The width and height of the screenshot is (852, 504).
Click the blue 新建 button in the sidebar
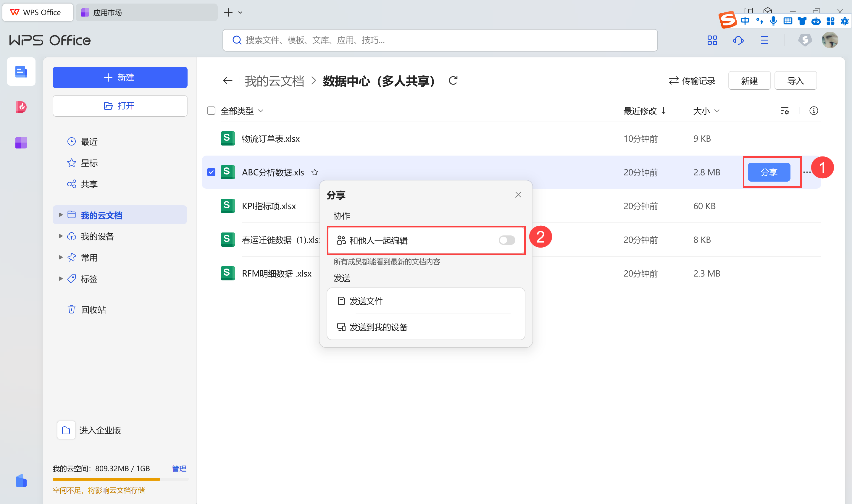(x=120, y=77)
